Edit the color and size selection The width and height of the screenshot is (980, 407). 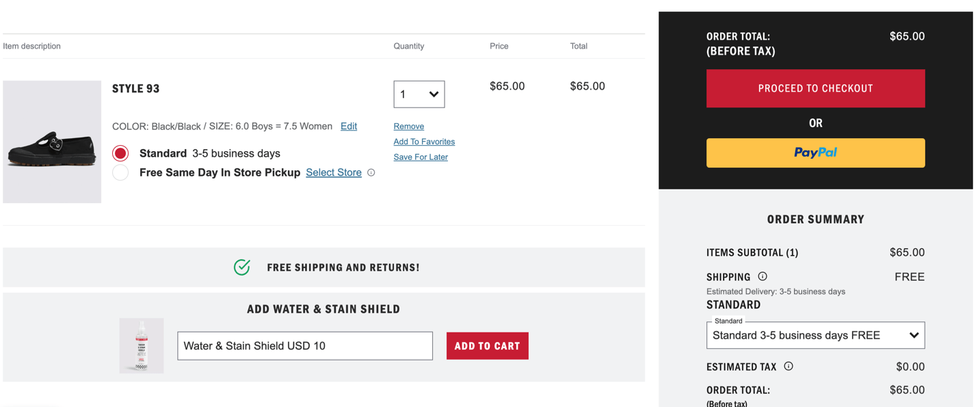tap(349, 127)
